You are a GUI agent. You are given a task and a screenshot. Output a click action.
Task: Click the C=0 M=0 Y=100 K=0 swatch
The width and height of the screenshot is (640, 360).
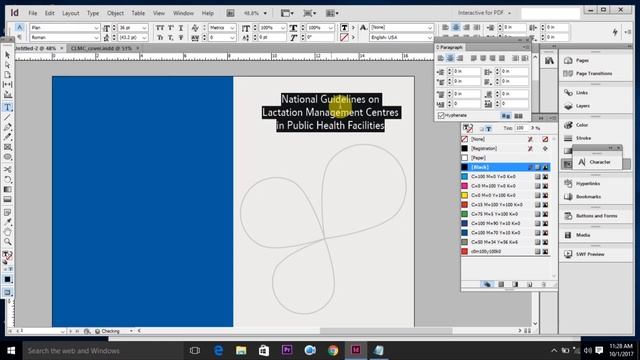pyautogui.click(x=505, y=196)
